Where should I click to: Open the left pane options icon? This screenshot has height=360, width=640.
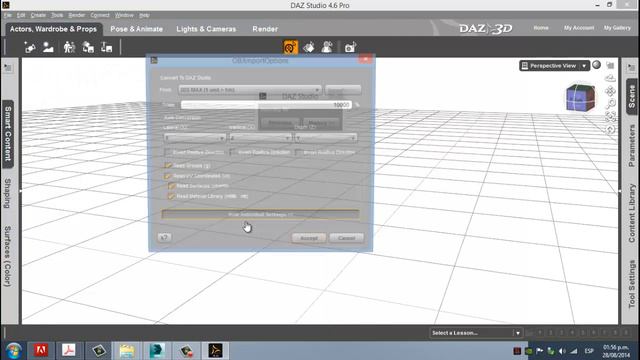coord(8,68)
